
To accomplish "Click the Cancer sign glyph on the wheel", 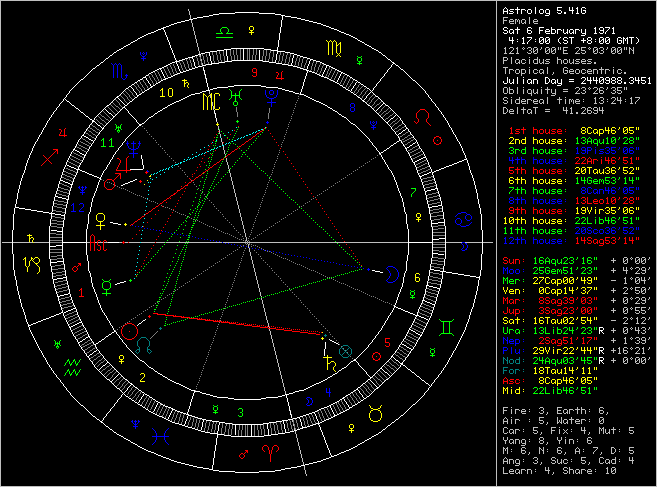I will 462,218.
